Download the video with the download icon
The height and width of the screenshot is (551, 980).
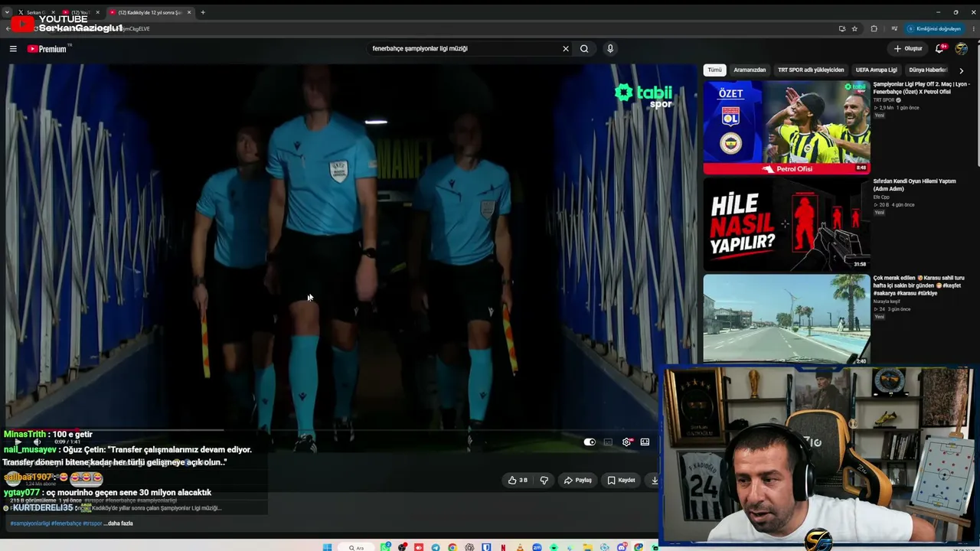click(655, 481)
